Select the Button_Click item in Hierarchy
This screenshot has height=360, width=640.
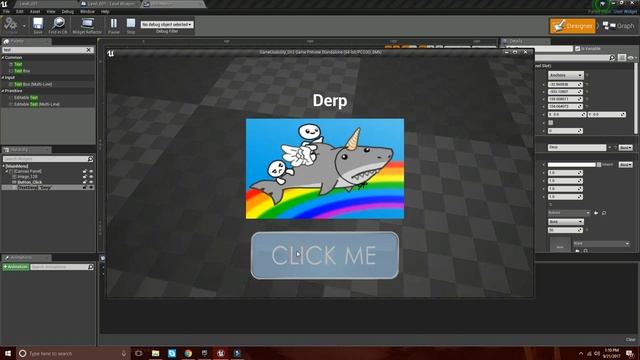tap(30, 182)
